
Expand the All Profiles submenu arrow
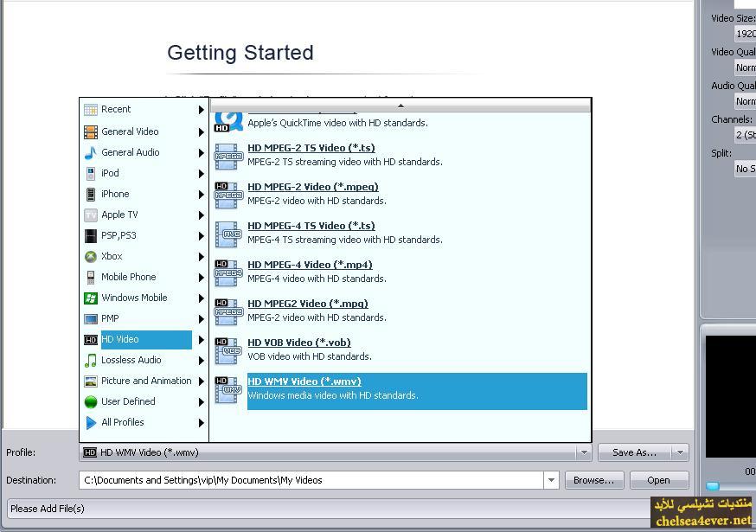(x=201, y=423)
